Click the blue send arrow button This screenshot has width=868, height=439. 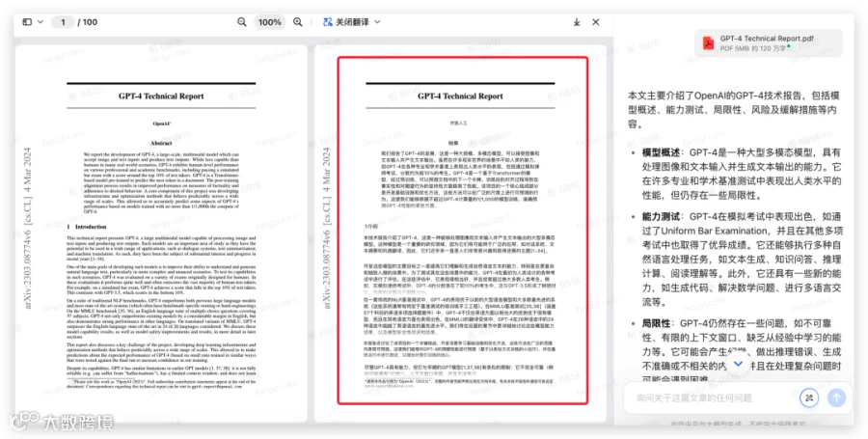coord(836,398)
